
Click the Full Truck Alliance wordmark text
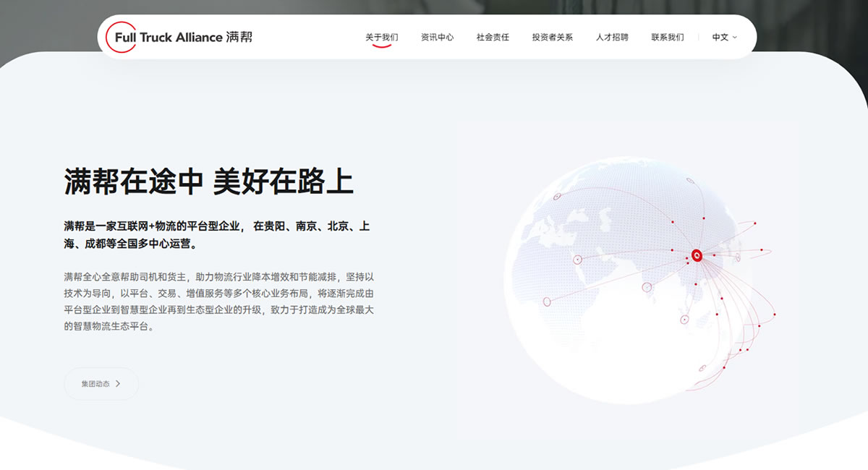(x=168, y=37)
